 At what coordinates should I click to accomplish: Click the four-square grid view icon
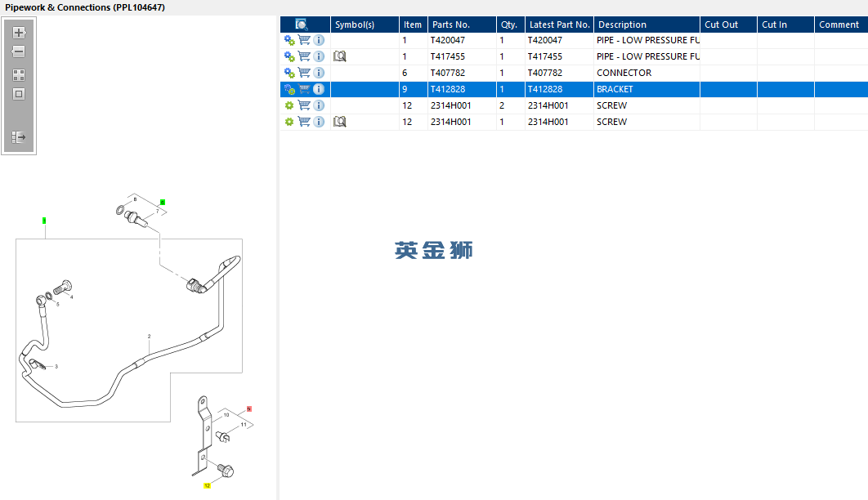[x=19, y=74]
